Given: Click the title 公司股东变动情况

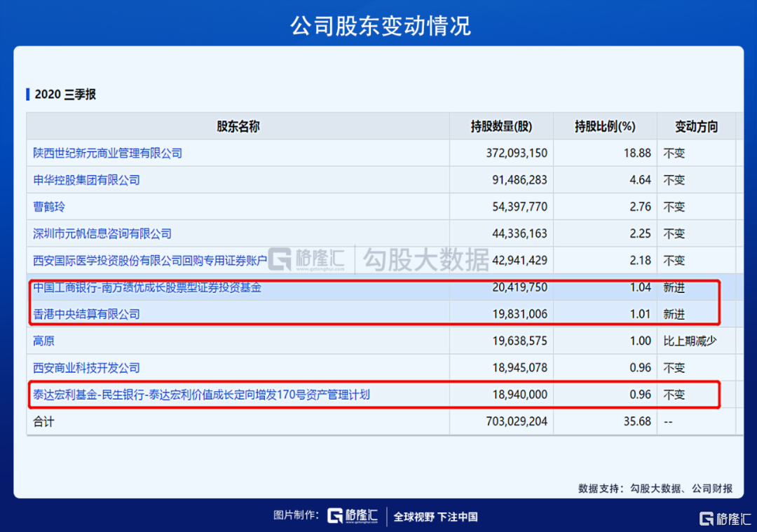Looking at the screenshot, I should pos(381,26).
